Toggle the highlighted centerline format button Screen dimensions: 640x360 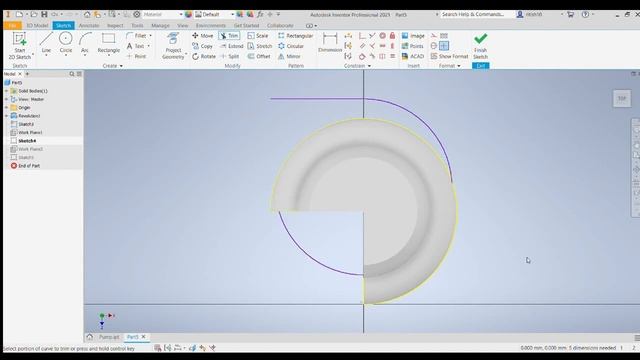tap(444, 46)
